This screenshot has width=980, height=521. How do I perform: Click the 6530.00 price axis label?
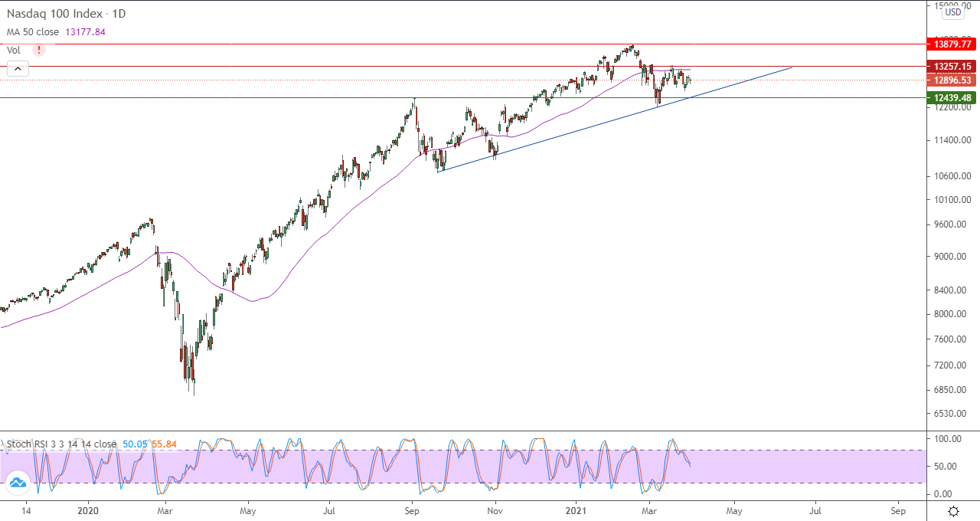pyautogui.click(x=950, y=414)
